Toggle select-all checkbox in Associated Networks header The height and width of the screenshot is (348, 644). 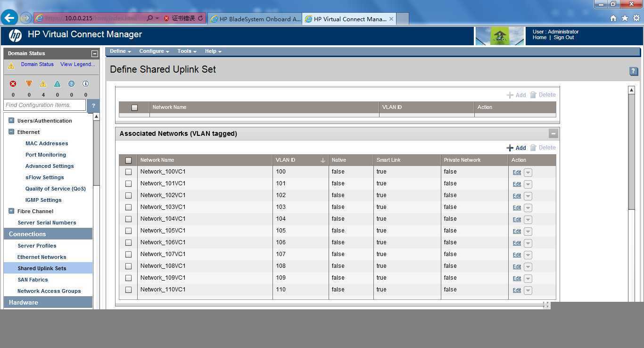(128, 160)
